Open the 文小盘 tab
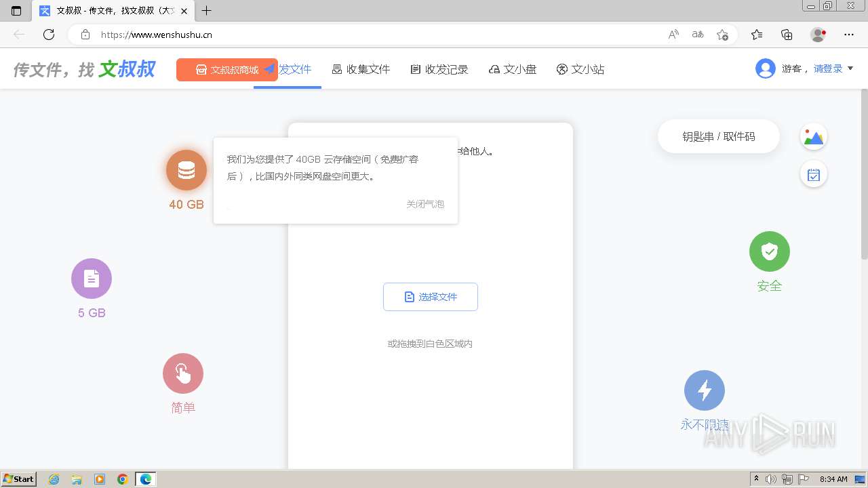The image size is (868, 488). [513, 69]
